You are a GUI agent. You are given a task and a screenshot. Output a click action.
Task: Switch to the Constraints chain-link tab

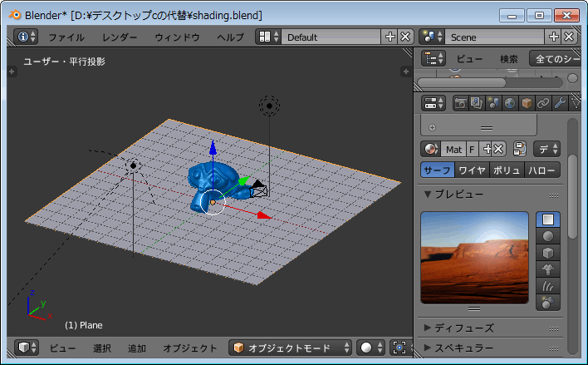tap(543, 103)
